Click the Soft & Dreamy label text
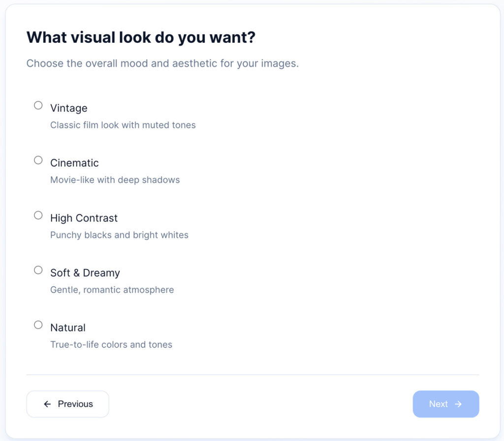504x441 pixels. coord(85,273)
